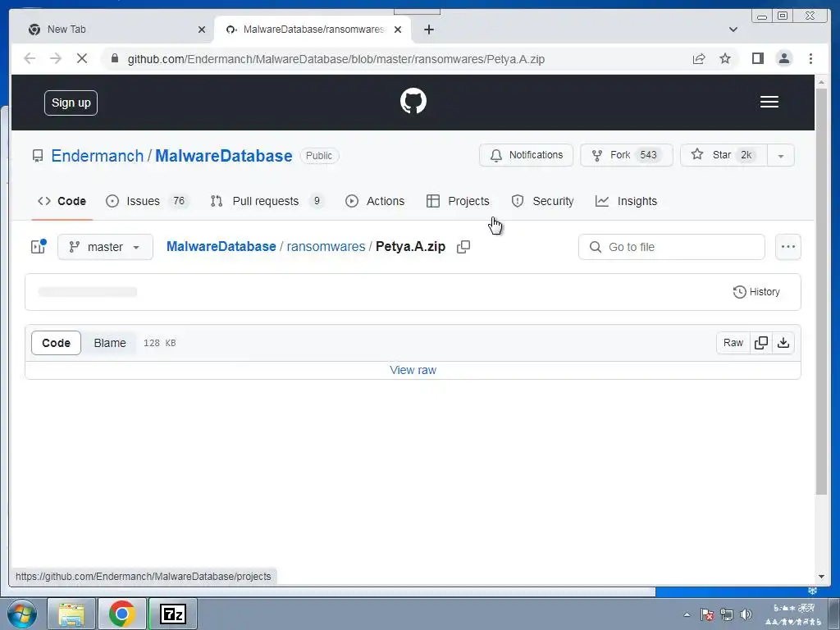
Task: Open the hamburger menu in the GitHub header
Action: tap(769, 102)
